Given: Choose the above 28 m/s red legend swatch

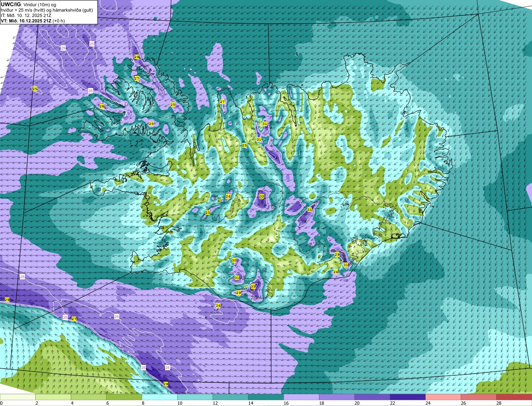Looking at the screenshot, I should point(514,397).
